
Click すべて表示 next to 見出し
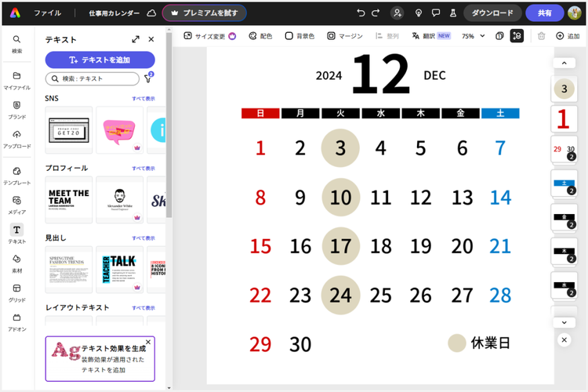click(x=143, y=238)
